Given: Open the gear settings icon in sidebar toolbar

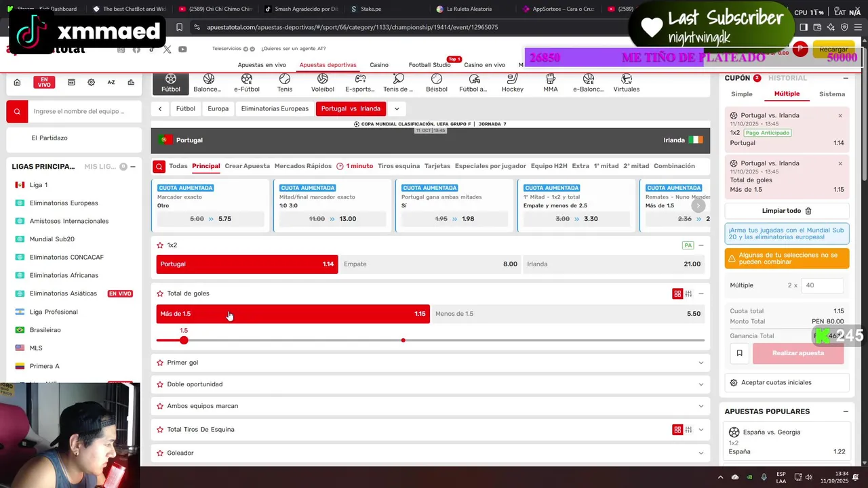Looking at the screenshot, I should [x=91, y=83].
